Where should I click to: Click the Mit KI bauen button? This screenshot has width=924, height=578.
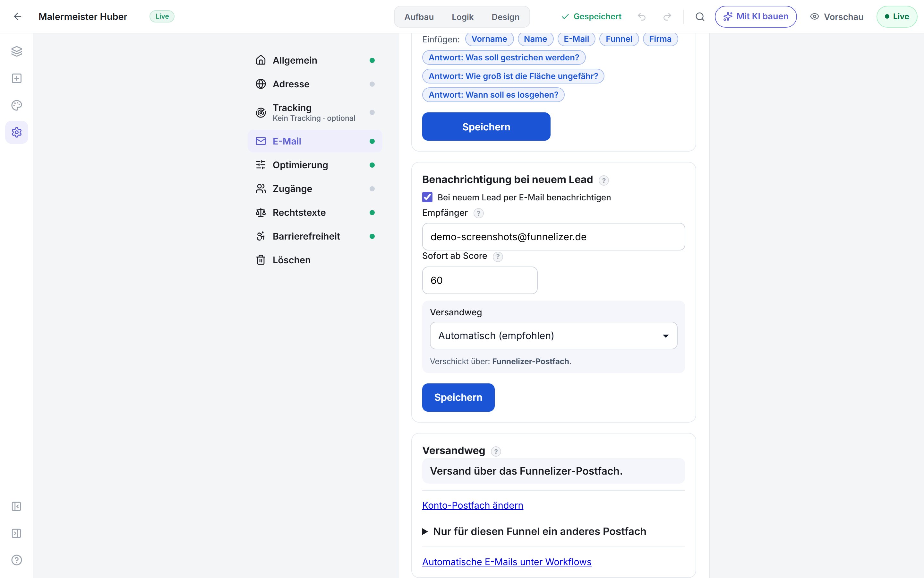click(x=756, y=16)
